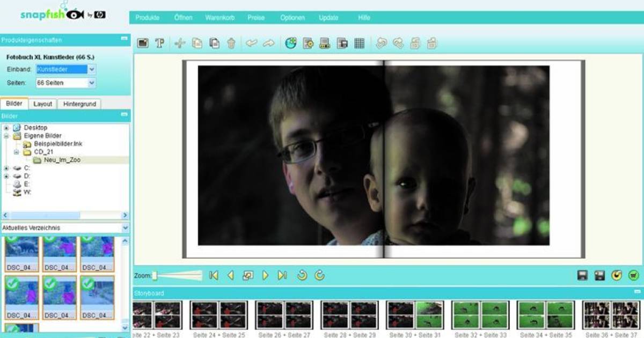The height and width of the screenshot is (338, 644).
Task: Expand the D: drive node
Action: [7, 176]
